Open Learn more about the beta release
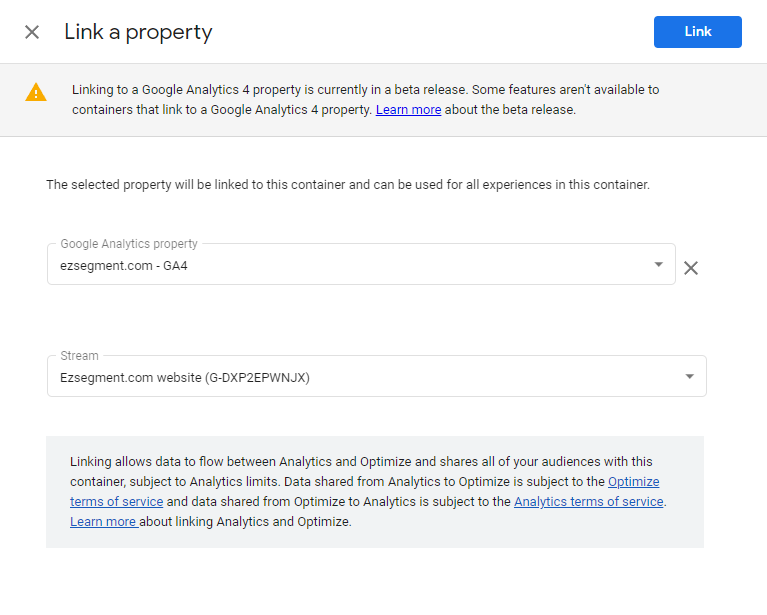 pos(408,110)
